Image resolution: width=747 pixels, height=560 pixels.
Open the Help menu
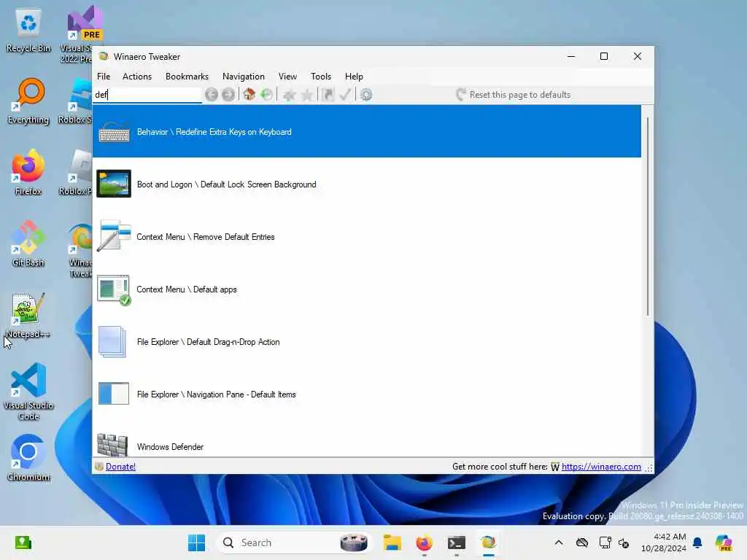click(x=354, y=76)
